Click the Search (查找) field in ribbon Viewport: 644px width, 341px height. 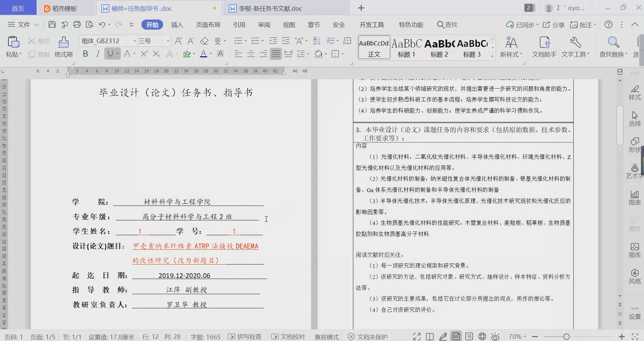(x=447, y=25)
